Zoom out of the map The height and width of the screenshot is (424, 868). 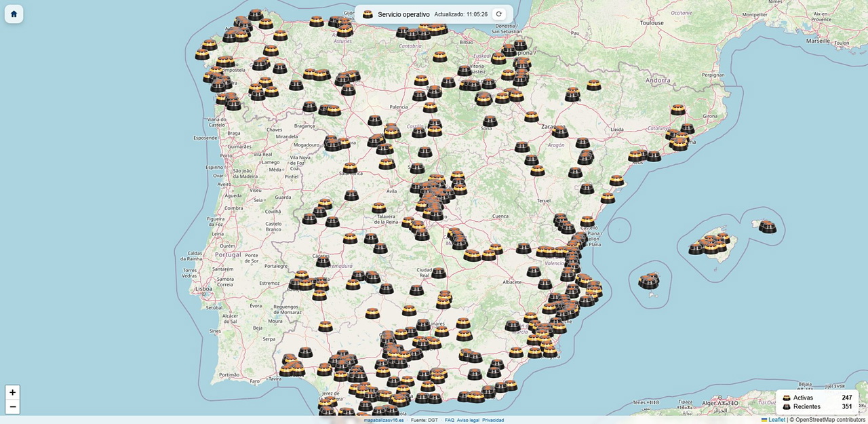[x=13, y=406]
